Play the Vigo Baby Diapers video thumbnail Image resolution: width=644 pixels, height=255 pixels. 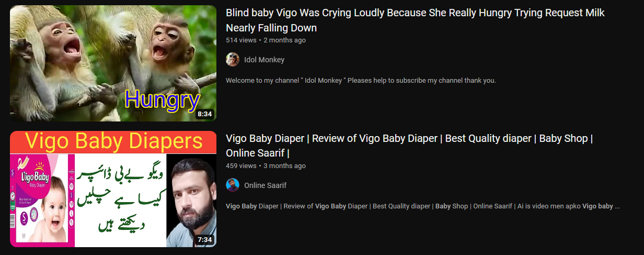(x=113, y=189)
